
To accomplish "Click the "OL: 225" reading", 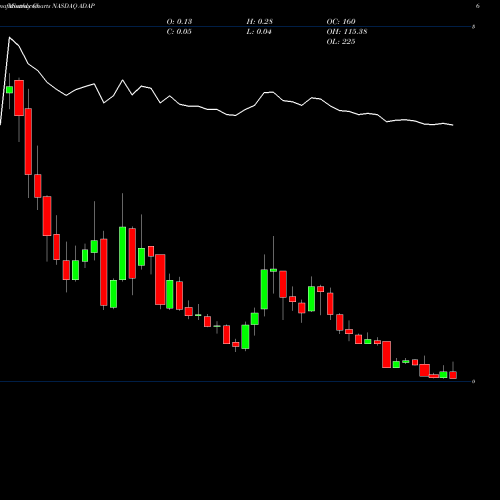I will 341,41.
